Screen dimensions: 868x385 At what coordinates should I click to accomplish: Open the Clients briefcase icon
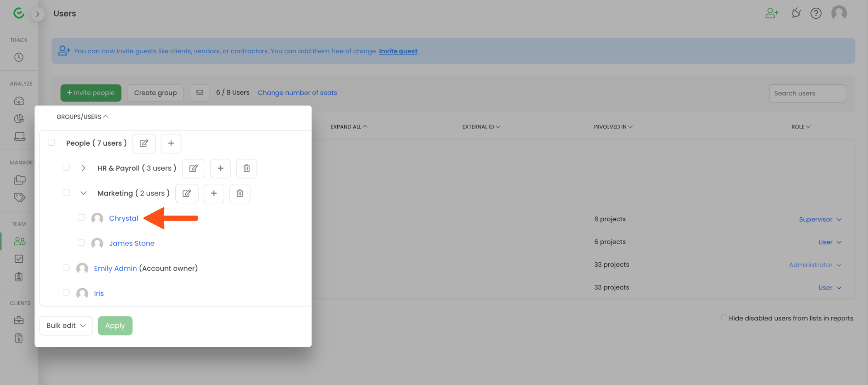coord(19,320)
